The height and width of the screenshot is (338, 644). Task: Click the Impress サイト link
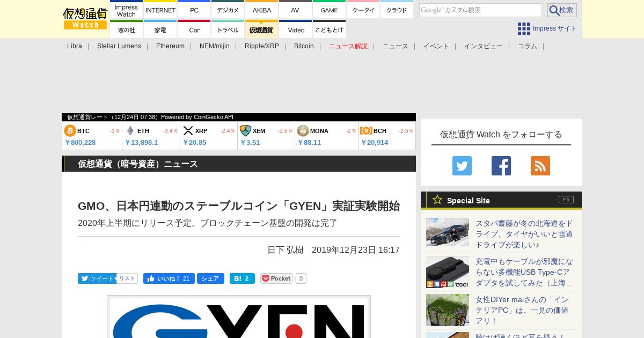(554, 28)
